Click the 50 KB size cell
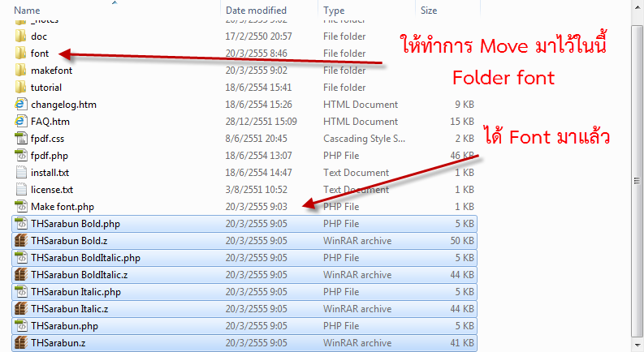Image resolution: width=644 pixels, height=352 pixels. pyautogui.click(x=462, y=241)
